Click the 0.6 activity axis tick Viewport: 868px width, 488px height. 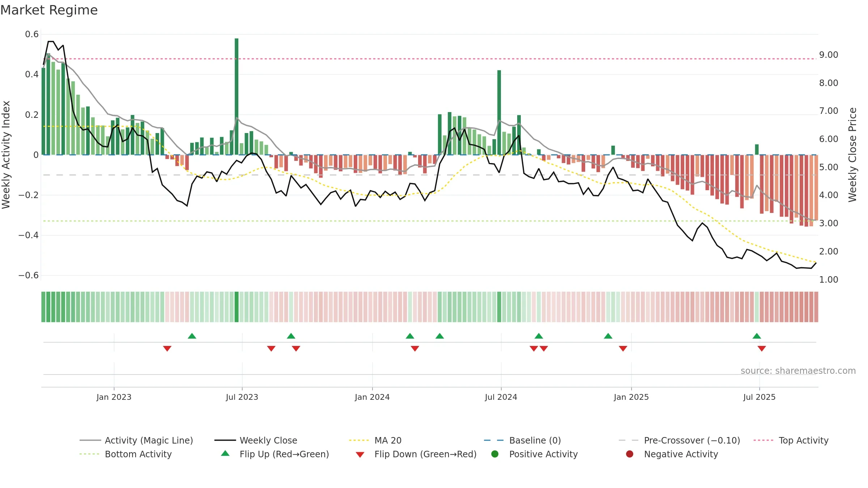tap(32, 34)
